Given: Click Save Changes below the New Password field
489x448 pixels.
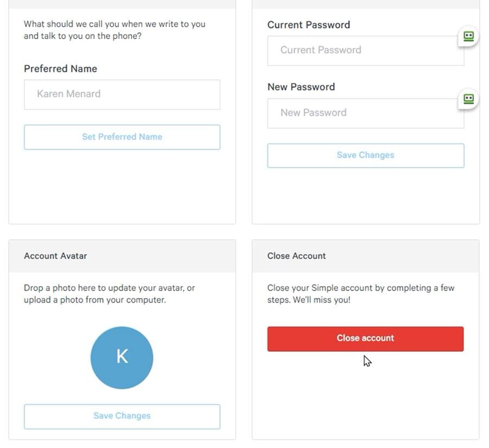Looking at the screenshot, I should click(x=365, y=155).
